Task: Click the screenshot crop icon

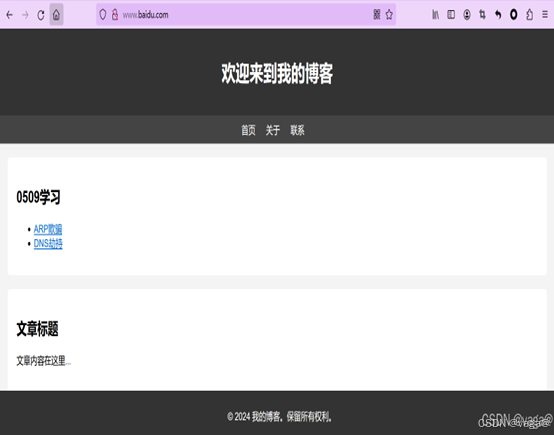Action: pyautogui.click(x=482, y=14)
